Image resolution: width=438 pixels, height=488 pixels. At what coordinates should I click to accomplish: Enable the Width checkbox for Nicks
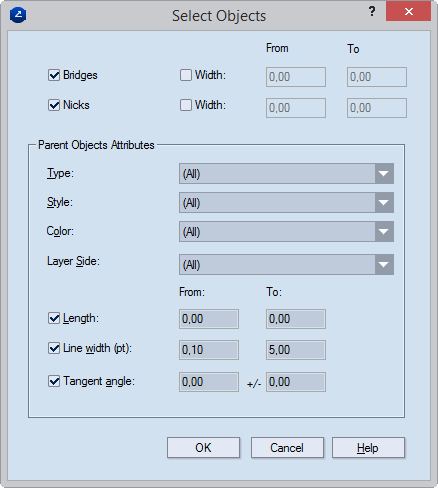(186, 105)
